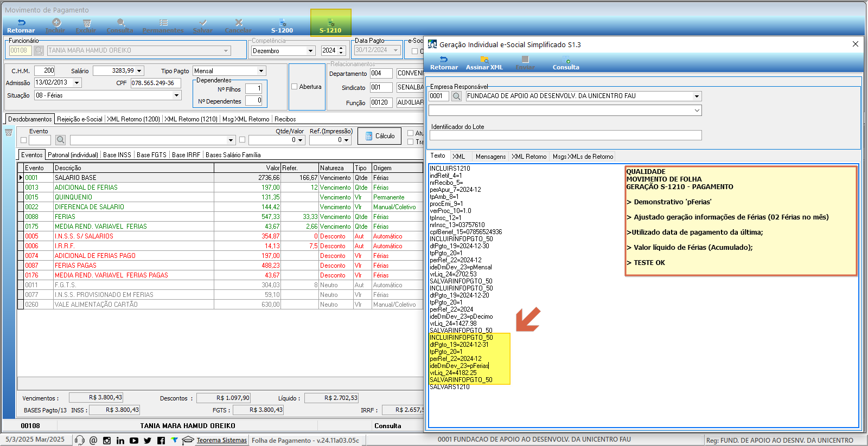Switch to XML Retorno (1210) tab

(x=191, y=119)
